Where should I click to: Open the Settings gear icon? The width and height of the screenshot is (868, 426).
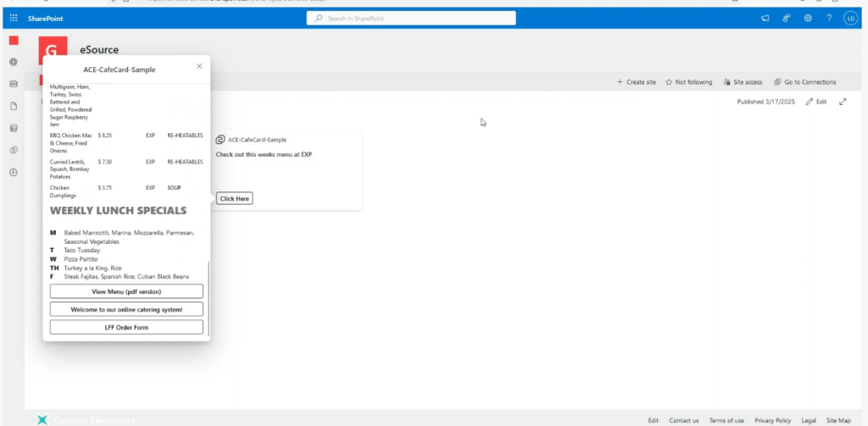point(808,19)
